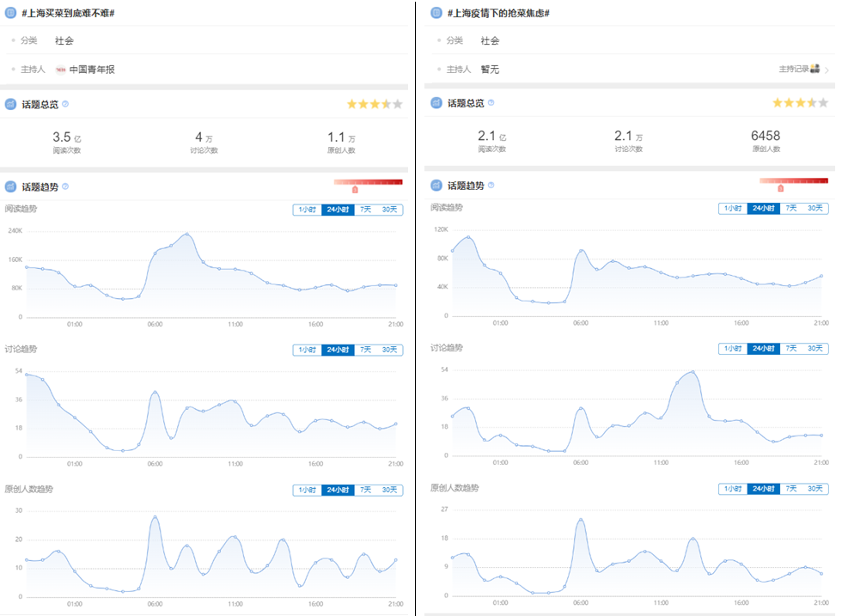Open help tooltip next to right 话题趋势
842x616 pixels.
click(491, 186)
